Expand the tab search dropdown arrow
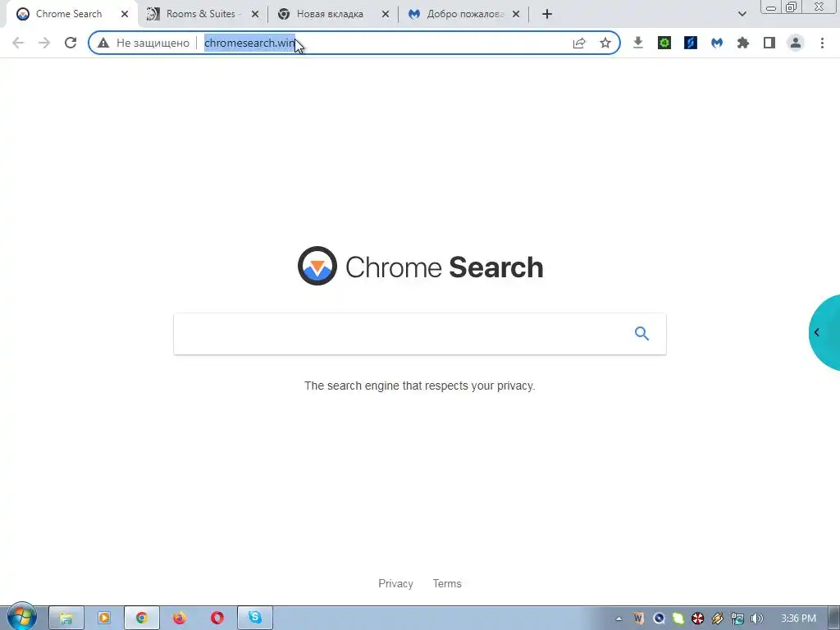The width and height of the screenshot is (840, 630). [742, 14]
